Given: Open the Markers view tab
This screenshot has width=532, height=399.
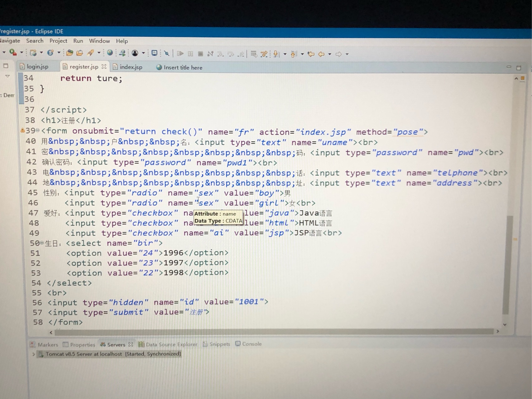Looking at the screenshot, I should (x=44, y=344).
